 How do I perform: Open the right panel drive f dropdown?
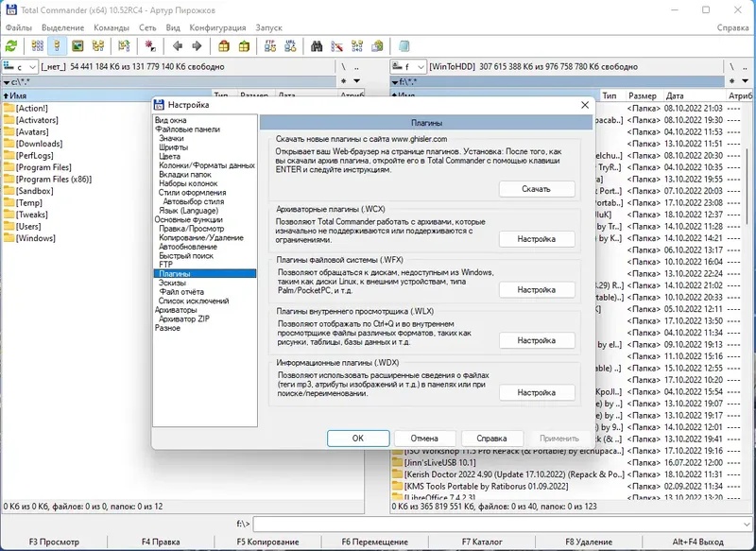point(408,66)
